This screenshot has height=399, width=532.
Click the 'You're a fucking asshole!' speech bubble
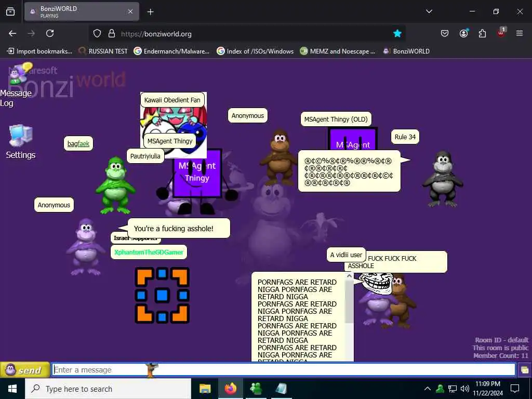pyautogui.click(x=179, y=229)
